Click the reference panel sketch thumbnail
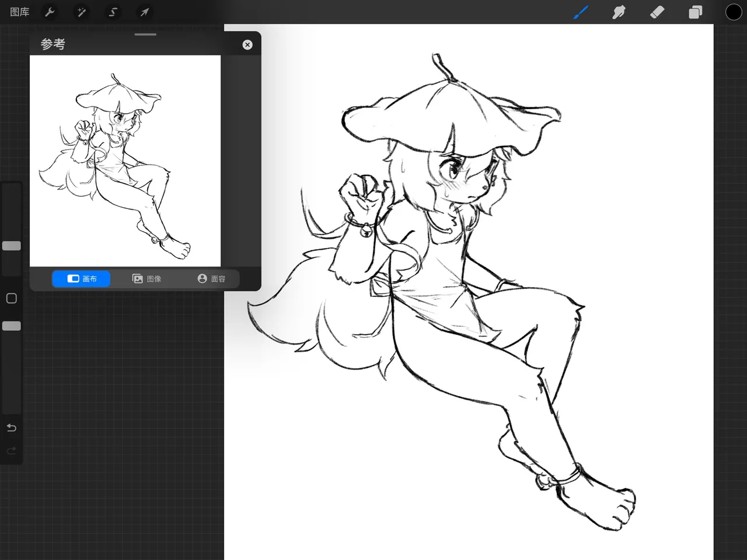747x560 pixels. click(125, 161)
